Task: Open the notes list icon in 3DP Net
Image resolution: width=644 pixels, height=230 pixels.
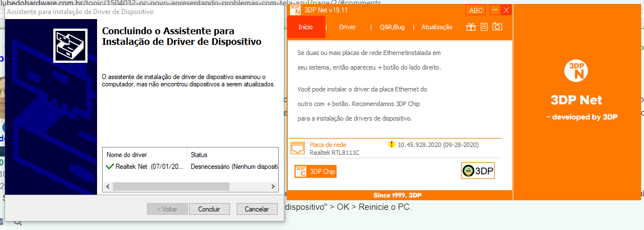Action: (x=484, y=27)
